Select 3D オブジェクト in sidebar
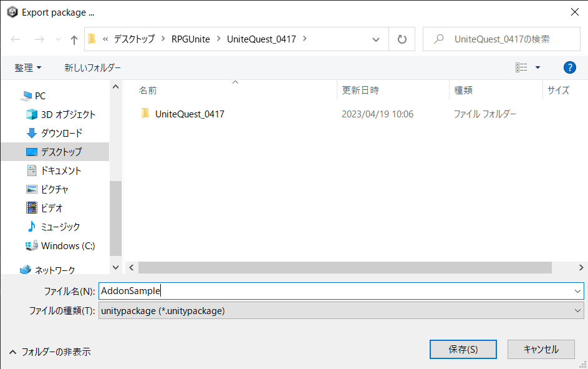588x369 pixels. tap(68, 114)
